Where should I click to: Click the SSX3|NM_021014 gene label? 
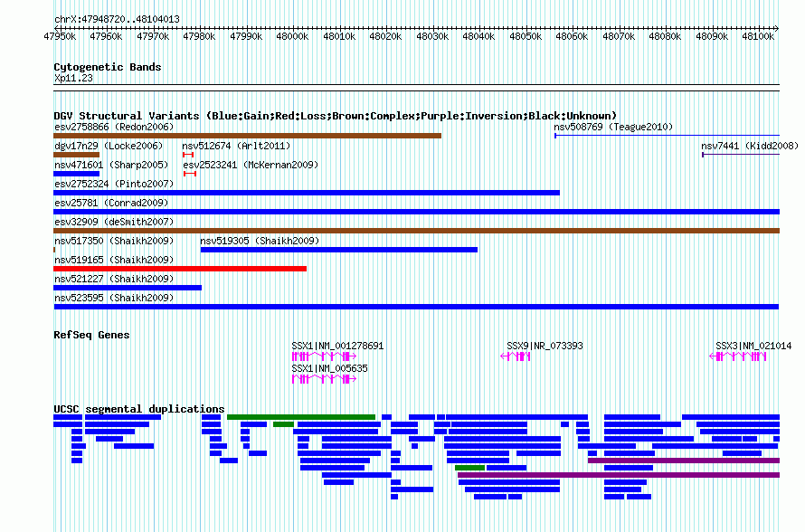point(753,347)
